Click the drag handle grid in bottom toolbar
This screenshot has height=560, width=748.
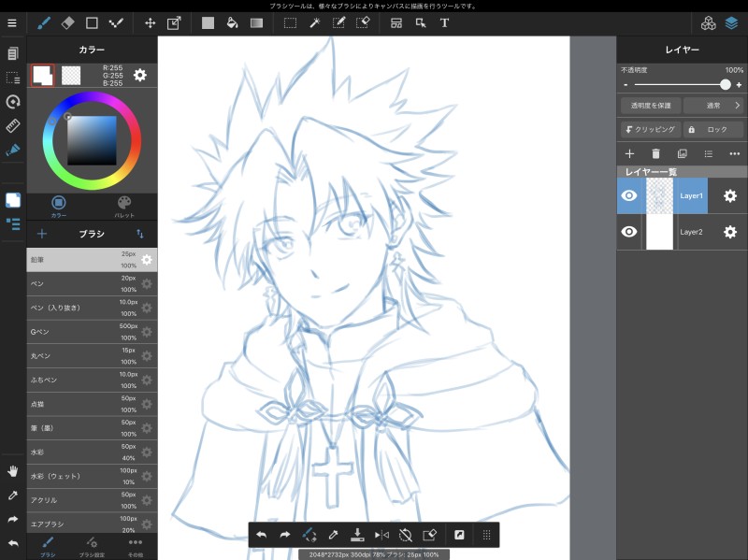pyautogui.click(x=486, y=535)
